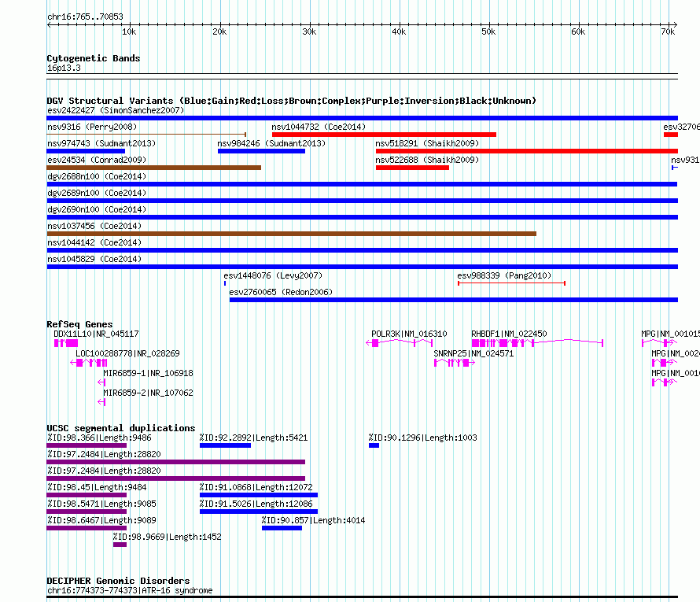This screenshot has width=700, height=602.
Task: Open the dgv2689n100 (Coe2014) variant
Action: pyautogui.click(x=362, y=201)
